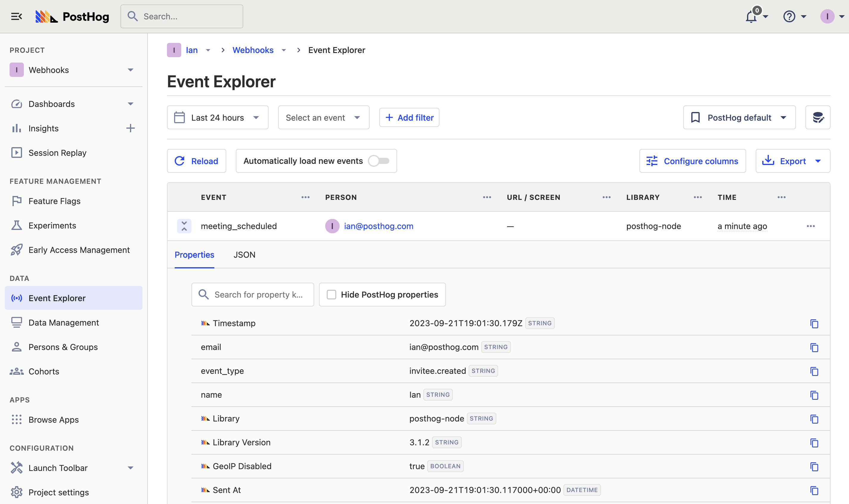The width and height of the screenshot is (849, 504).
Task: Click the Timestamp value 2023-09-21T19:01:30.179Z
Action: [x=466, y=323]
